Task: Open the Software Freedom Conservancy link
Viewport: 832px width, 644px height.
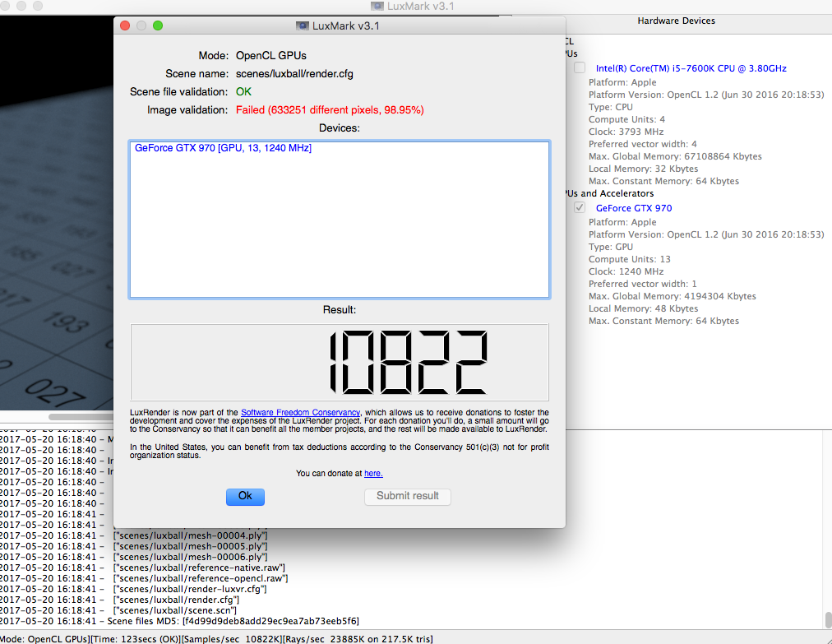Action: click(300, 413)
